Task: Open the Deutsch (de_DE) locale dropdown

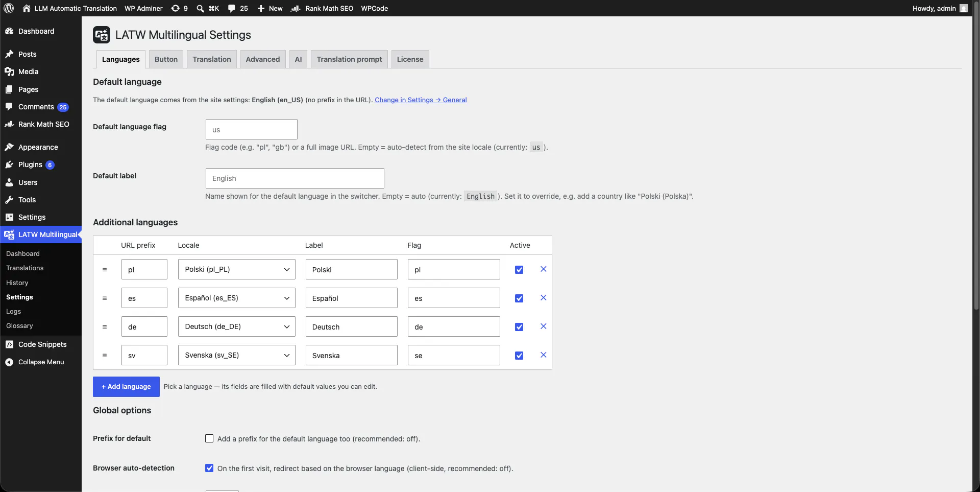Action: point(237,326)
